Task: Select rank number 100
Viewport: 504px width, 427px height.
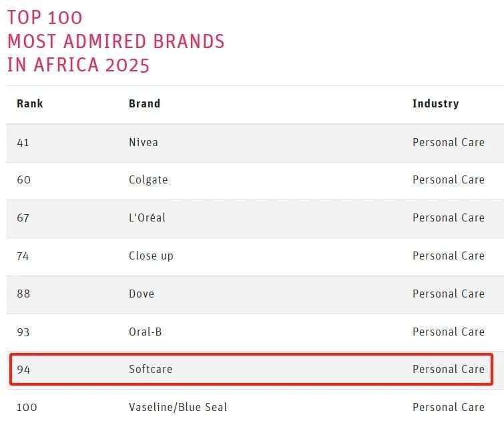Action: click(26, 407)
